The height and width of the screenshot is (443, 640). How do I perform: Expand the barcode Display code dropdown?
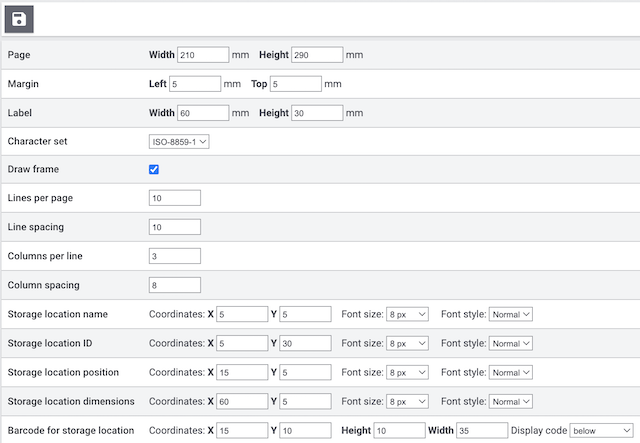click(x=600, y=430)
